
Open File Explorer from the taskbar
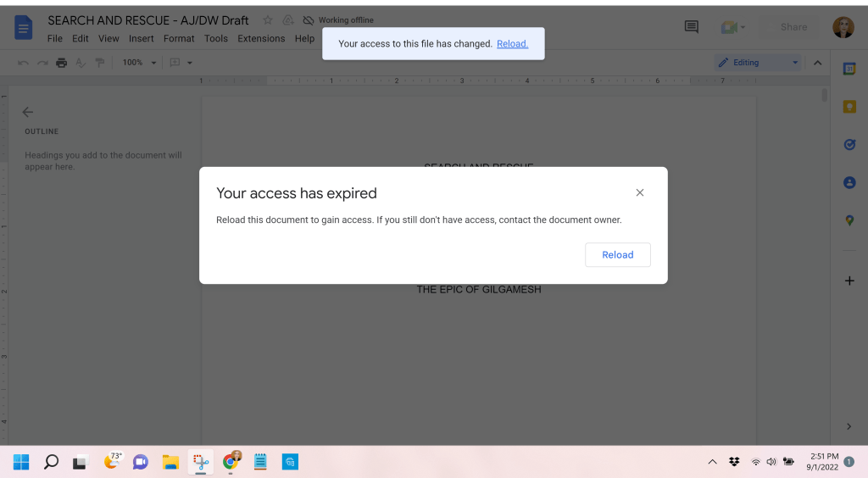[x=170, y=462]
